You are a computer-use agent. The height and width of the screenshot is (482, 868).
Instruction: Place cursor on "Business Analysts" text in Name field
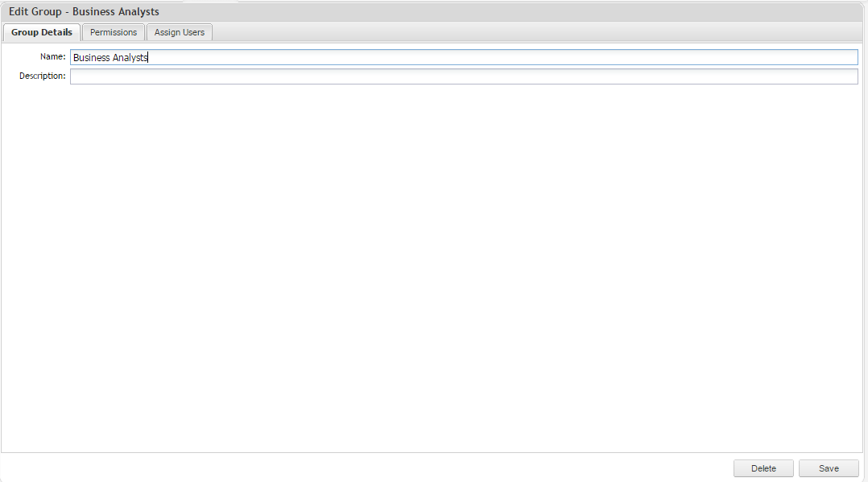110,58
